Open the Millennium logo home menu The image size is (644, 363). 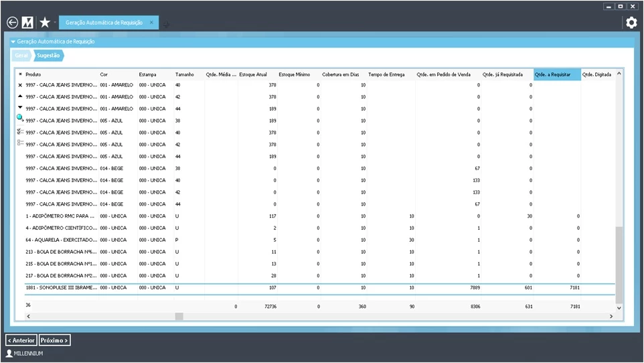pos(28,23)
